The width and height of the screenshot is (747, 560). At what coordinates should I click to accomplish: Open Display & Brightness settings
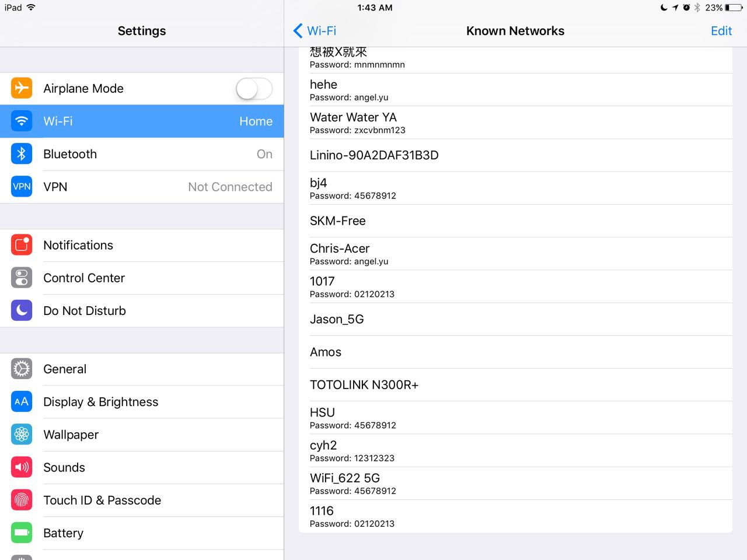[100, 402]
